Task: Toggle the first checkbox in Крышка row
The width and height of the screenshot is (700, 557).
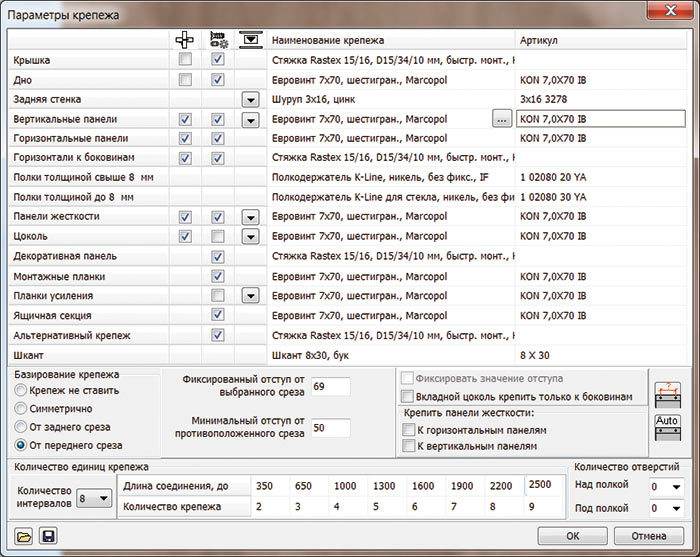Action: (184, 61)
